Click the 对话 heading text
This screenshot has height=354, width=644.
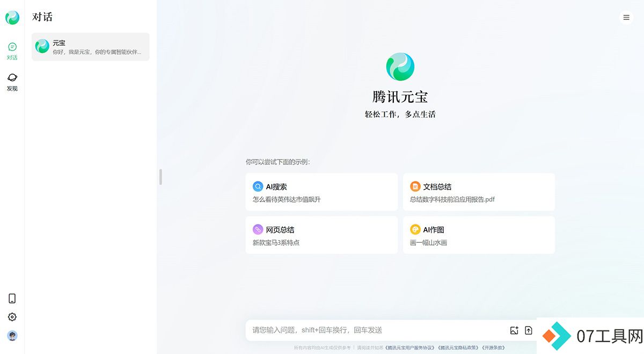click(42, 17)
